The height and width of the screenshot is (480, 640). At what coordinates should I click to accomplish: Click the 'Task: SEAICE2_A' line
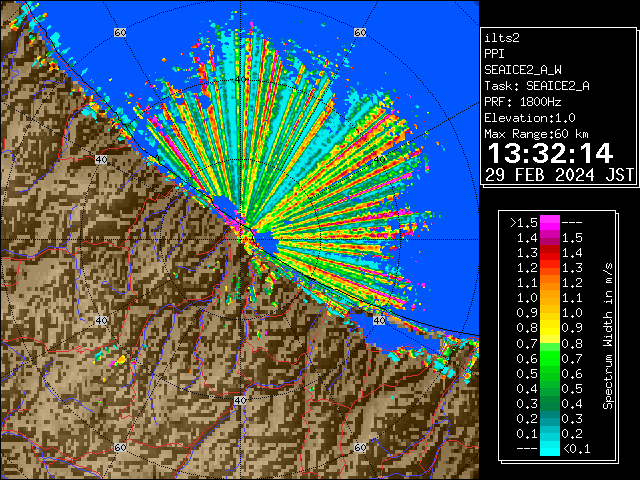tap(537, 86)
